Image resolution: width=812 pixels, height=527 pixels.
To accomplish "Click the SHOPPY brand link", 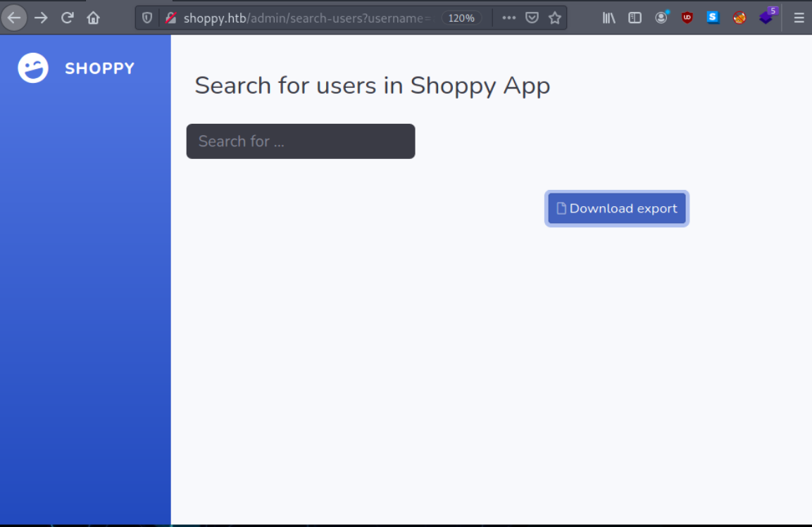I will pyautogui.click(x=99, y=68).
